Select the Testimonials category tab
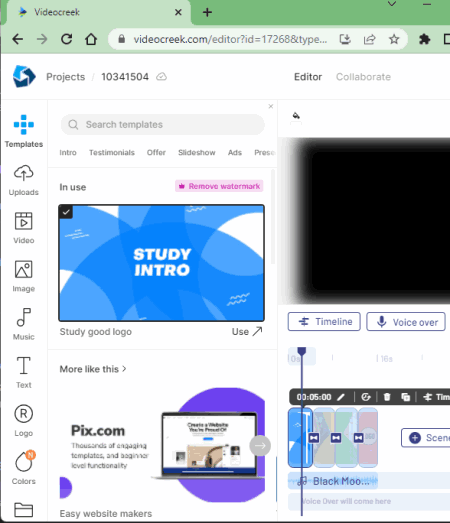 coord(112,152)
